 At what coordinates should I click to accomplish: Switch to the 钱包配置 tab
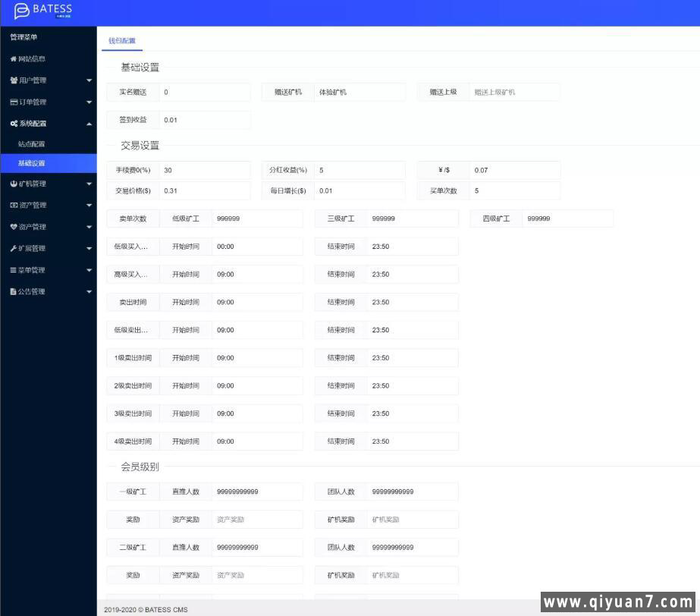tap(121, 41)
